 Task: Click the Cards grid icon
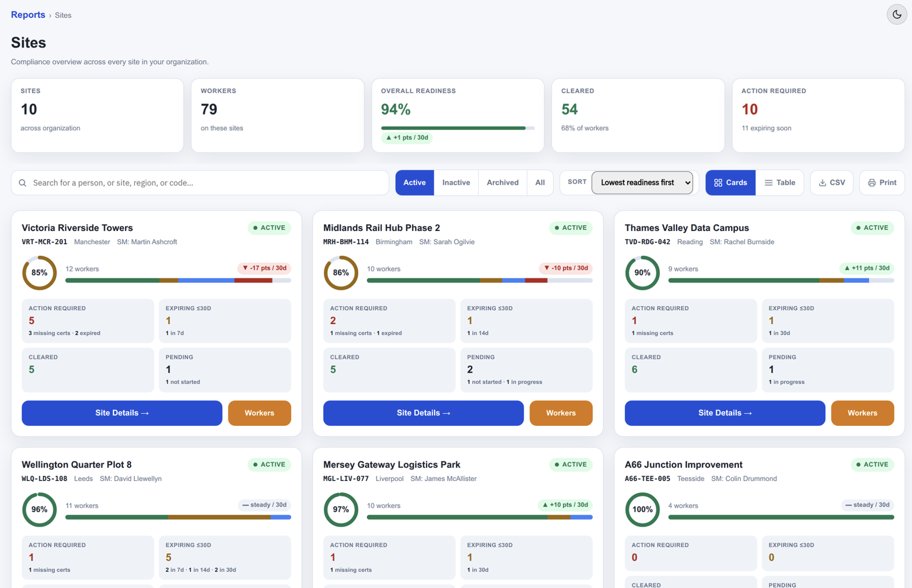[718, 183]
